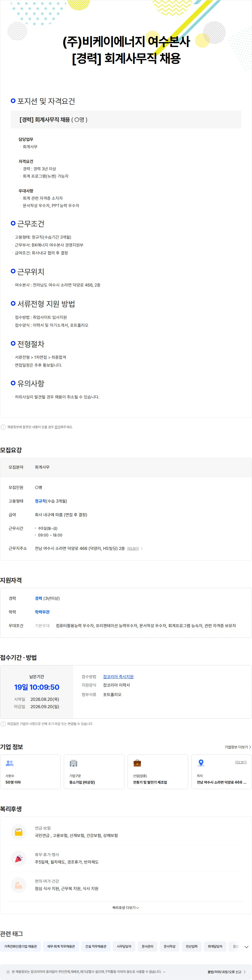
Task: Open 기업정보 더보기 link
Action: point(238,747)
